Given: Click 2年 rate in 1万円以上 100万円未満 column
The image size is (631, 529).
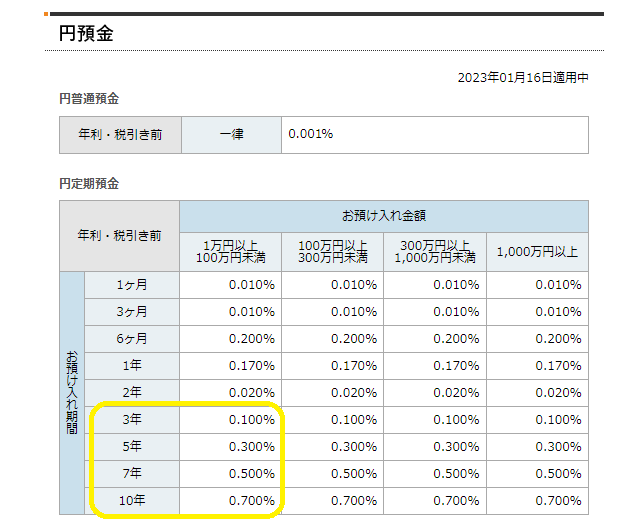Looking at the screenshot, I should 252,393.
